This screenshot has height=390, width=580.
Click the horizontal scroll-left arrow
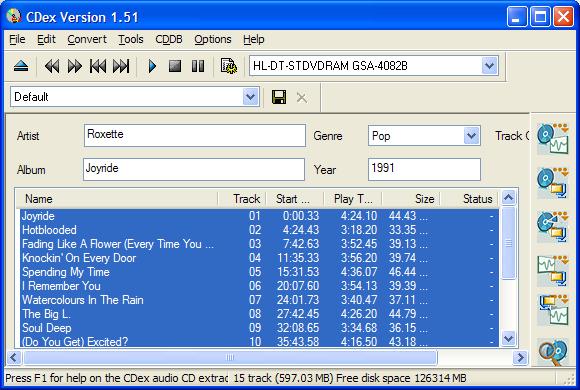tap(14, 357)
